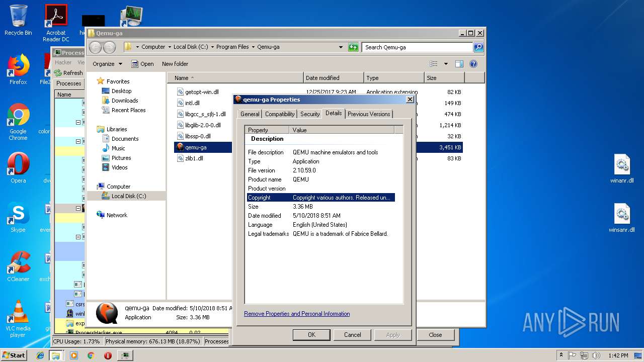644x362 pixels.
Task: Select the winsanr.dll desktop file
Action: point(622,219)
